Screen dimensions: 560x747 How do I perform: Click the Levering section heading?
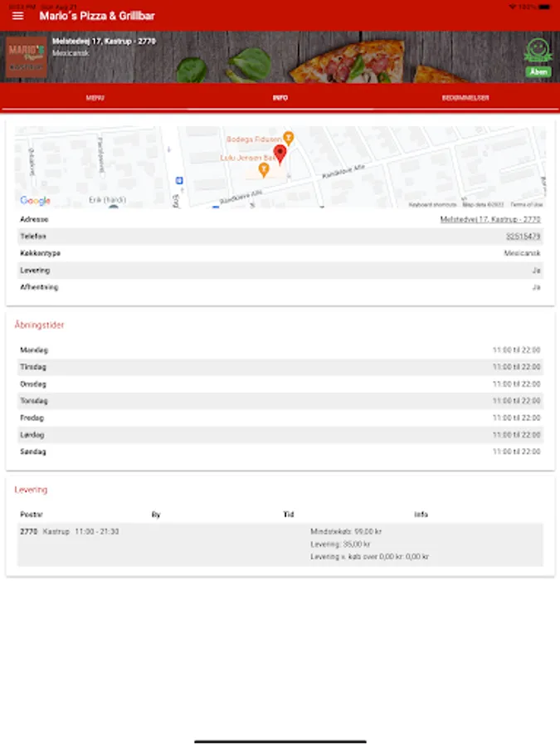point(31,490)
